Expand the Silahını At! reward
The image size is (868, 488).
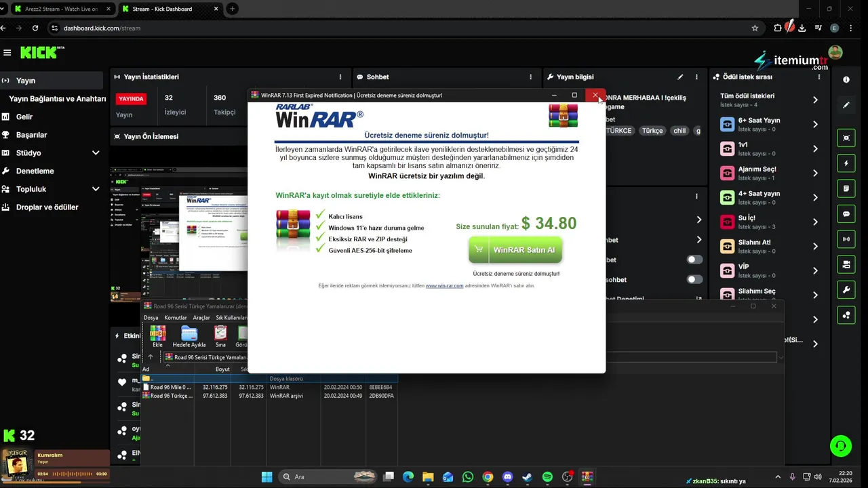click(x=815, y=246)
